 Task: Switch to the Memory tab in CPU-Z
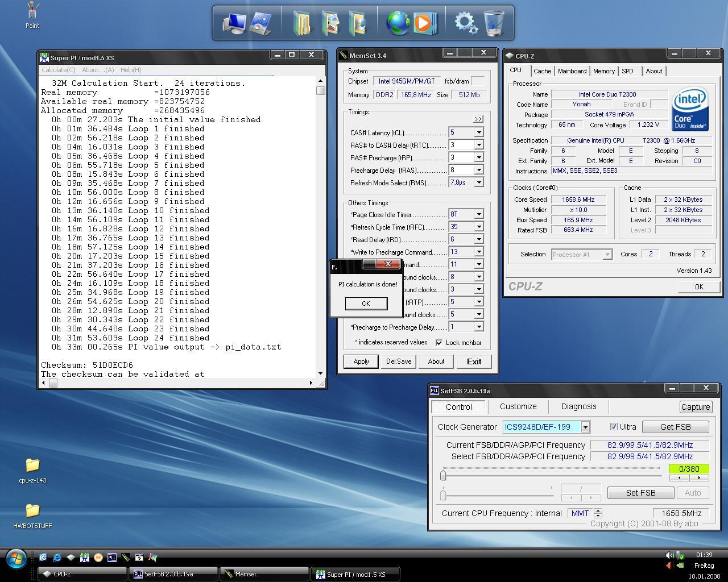(604, 71)
